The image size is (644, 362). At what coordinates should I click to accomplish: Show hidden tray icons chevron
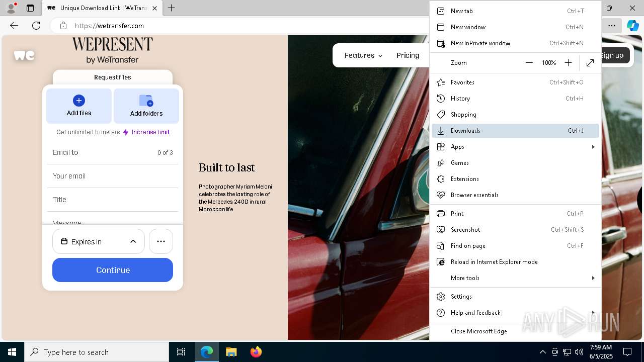542,352
